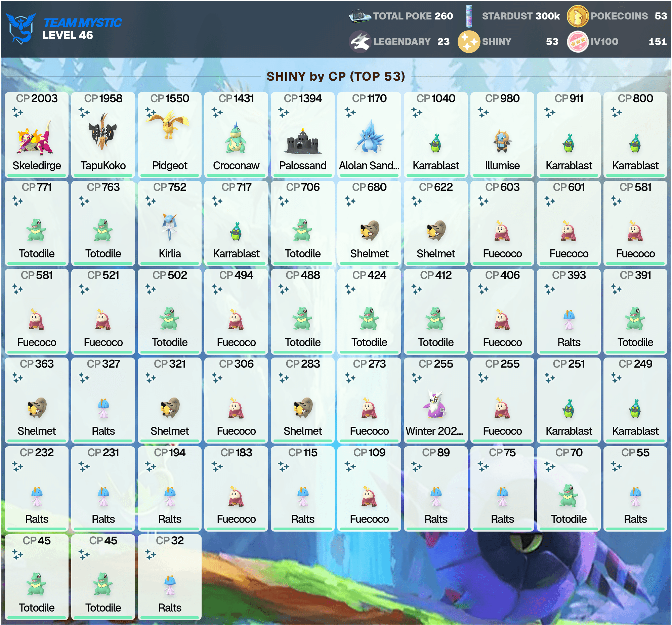Click the "CP 1431" value
Image resolution: width=672 pixels, height=625 pixels.
coord(236,98)
